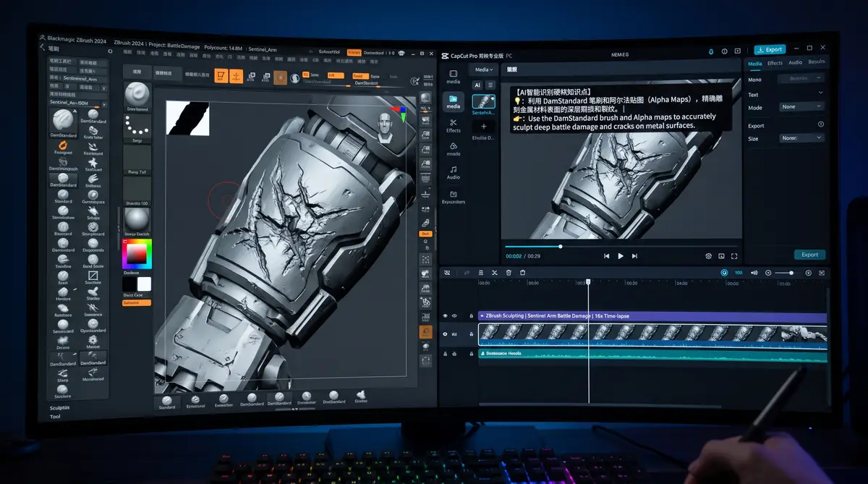The height and width of the screenshot is (484, 868).
Task: Click the CapCut preview progress bar
Action: click(x=622, y=246)
